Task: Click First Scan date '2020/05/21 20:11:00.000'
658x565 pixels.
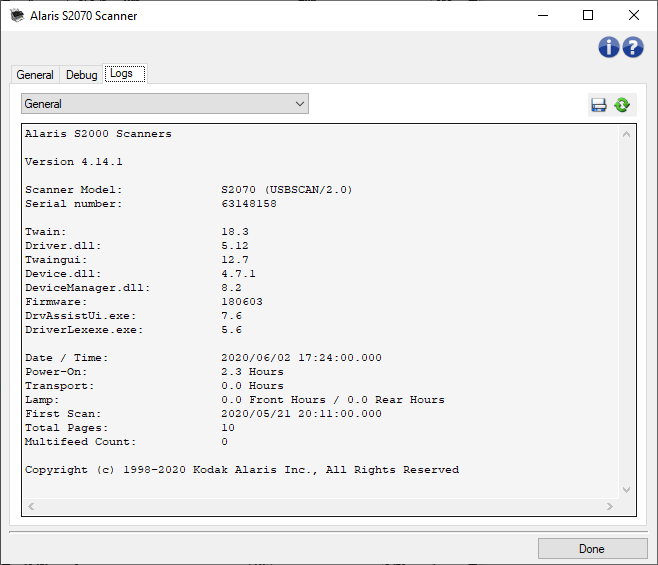Action: click(301, 414)
